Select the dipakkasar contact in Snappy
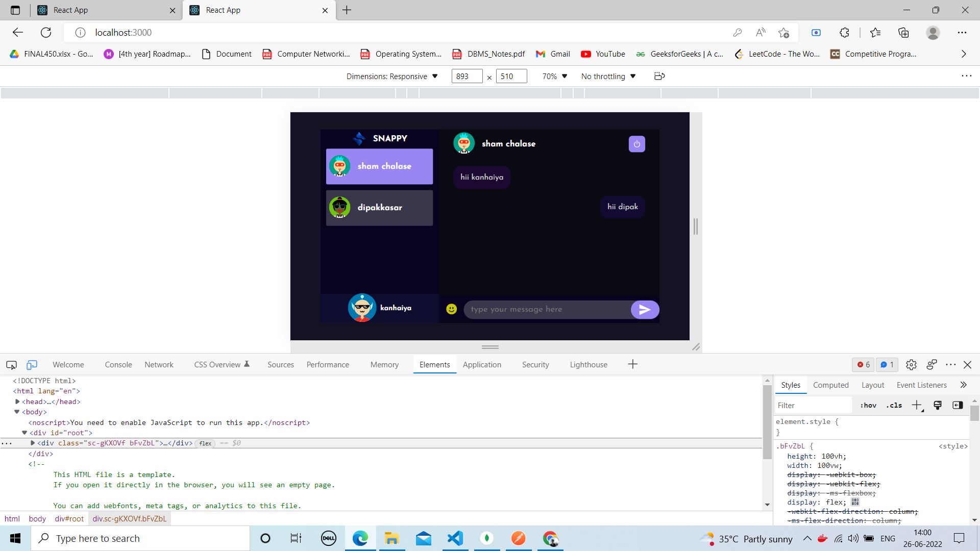 coord(379,208)
